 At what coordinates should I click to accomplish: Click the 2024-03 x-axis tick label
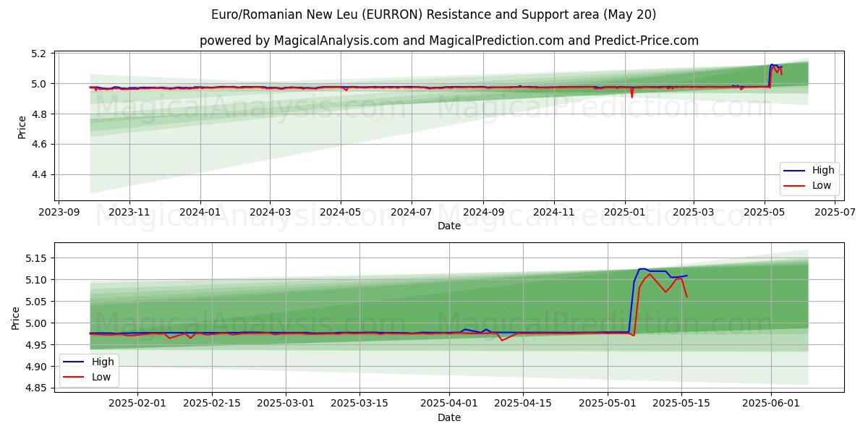270,213
